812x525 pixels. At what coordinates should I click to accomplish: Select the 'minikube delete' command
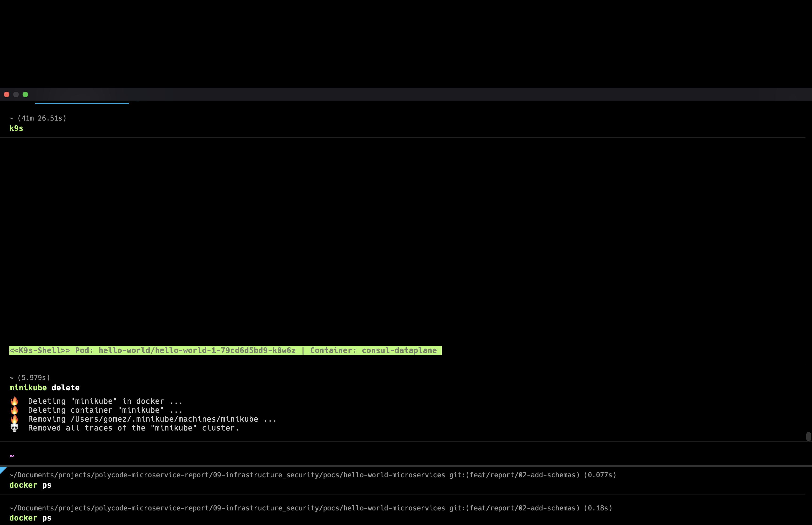pyautogui.click(x=44, y=388)
